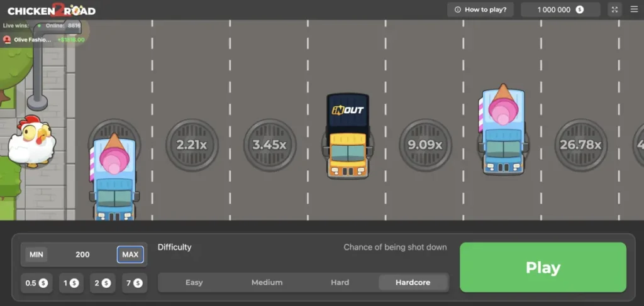644x306 pixels.
Task: Click the 2.21x manhole multiplier
Action: (192, 145)
